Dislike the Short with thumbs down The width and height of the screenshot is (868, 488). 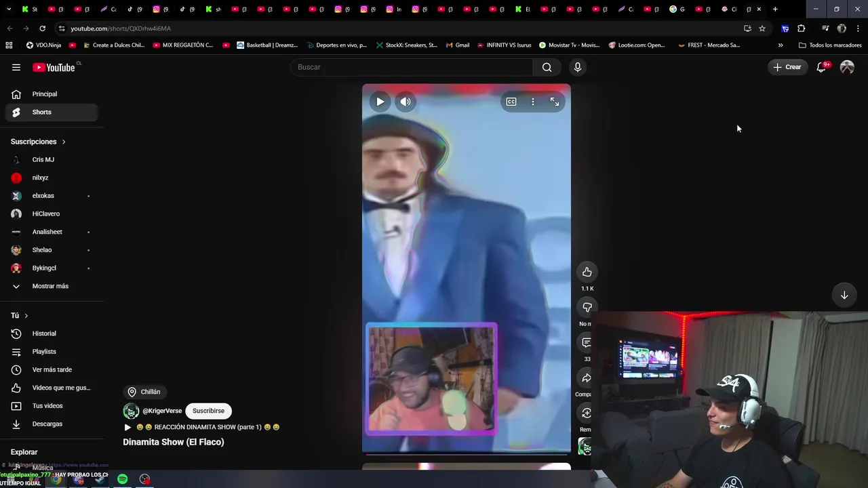click(x=587, y=308)
